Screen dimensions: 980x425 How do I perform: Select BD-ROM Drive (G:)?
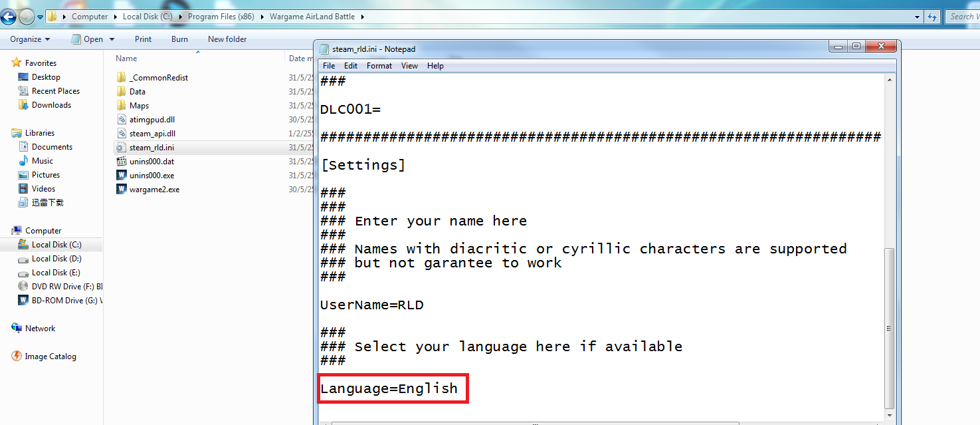click(x=60, y=301)
